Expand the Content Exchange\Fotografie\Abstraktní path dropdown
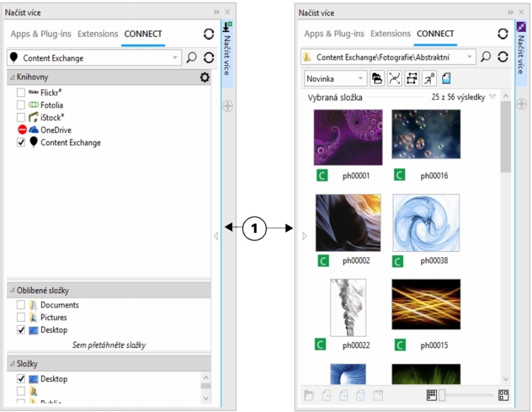 pos(469,58)
